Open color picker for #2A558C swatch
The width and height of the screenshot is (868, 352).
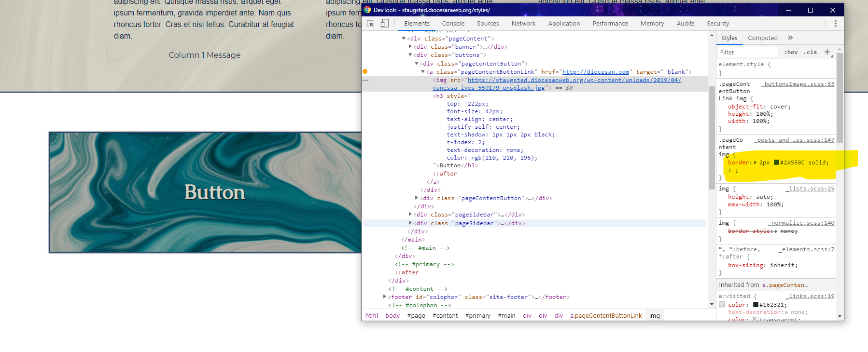776,162
